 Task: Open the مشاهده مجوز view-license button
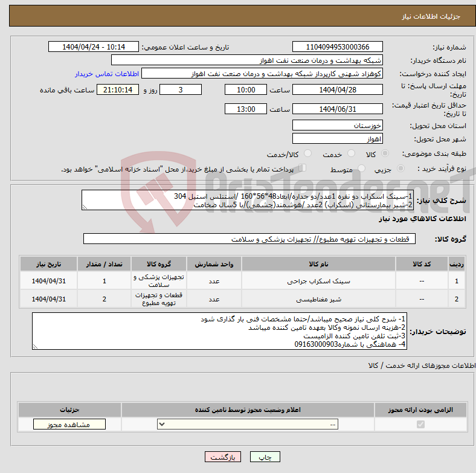pos(69,425)
